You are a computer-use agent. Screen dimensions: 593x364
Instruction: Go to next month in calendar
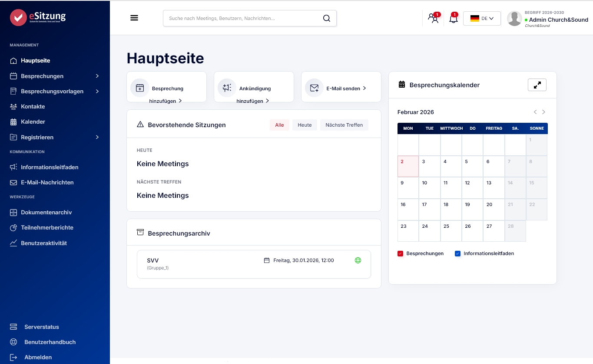coord(543,112)
